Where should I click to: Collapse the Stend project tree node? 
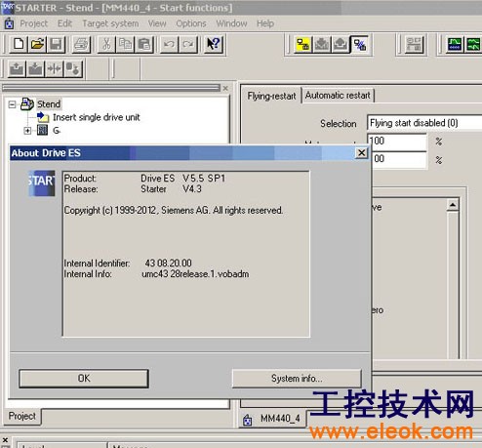click(x=12, y=104)
